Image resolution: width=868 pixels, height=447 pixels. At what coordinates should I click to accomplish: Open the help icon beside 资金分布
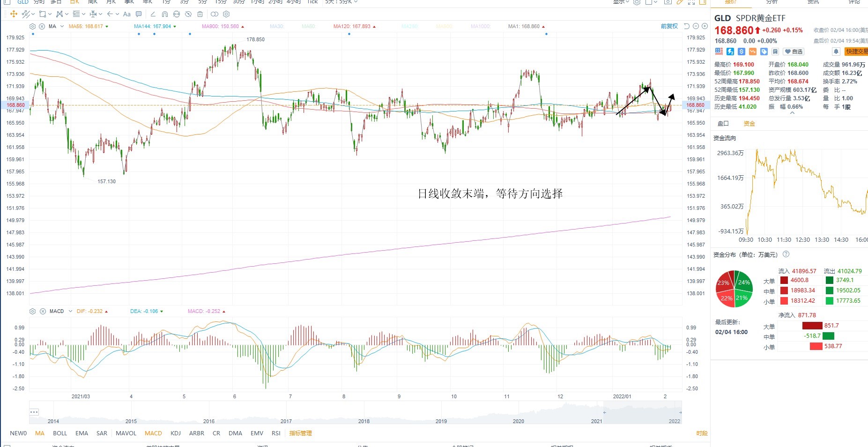[786, 254]
